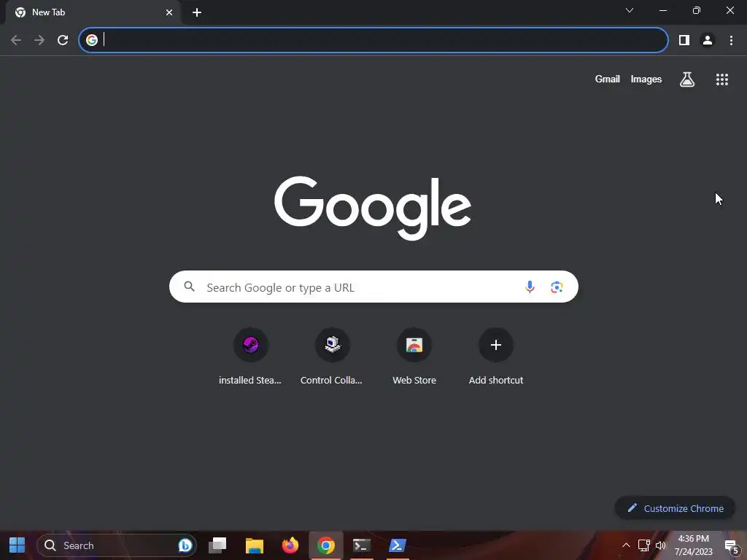Viewport: 747px width, 560px height.
Task: Open the Web Store shortcut
Action: 414,357
